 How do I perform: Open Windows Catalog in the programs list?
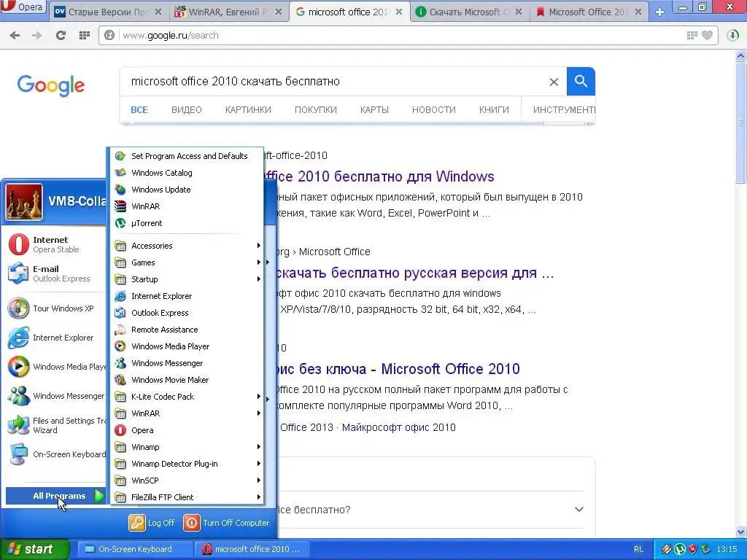187,173
